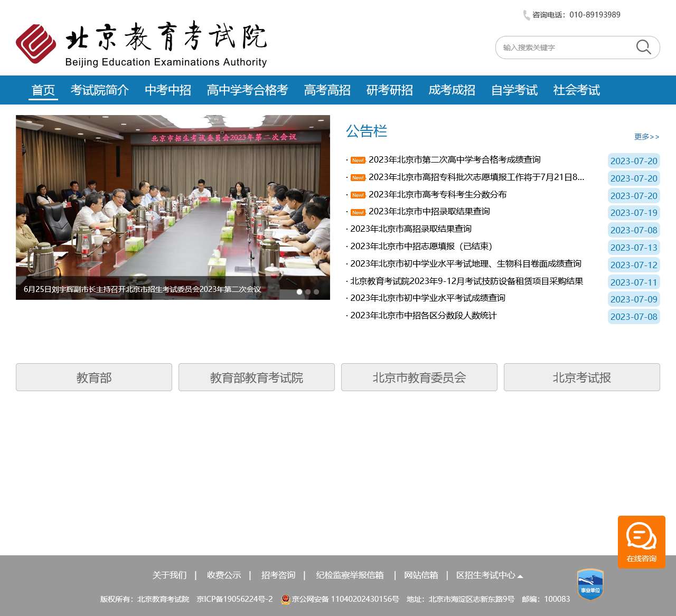Image resolution: width=676 pixels, height=616 pixels.
Task: Click New badge beside 中招录取结果查询
Action: pyautogui.click(x=358, y=212)
